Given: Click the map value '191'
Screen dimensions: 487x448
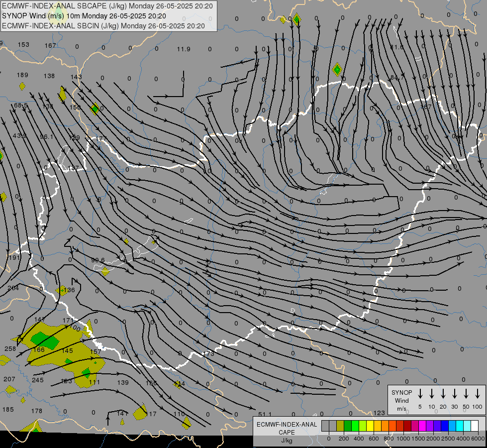Looking at the screenshot, I should pos(14,257).
